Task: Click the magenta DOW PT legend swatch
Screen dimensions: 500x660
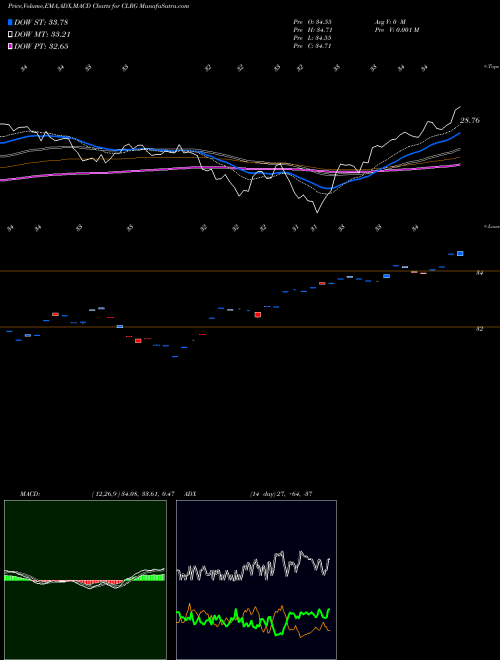Action: click(10, 46)
